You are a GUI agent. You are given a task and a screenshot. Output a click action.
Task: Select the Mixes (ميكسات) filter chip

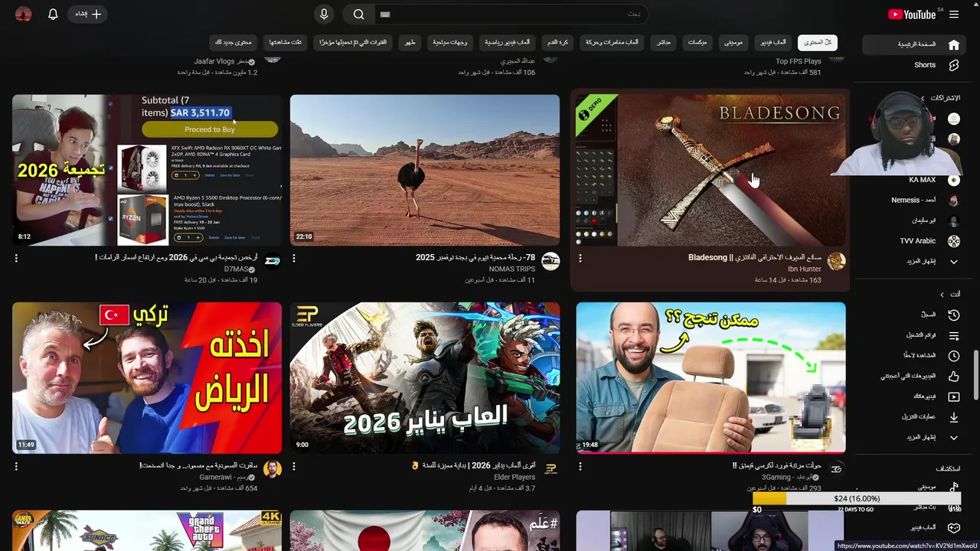click(x=697, y=43)
